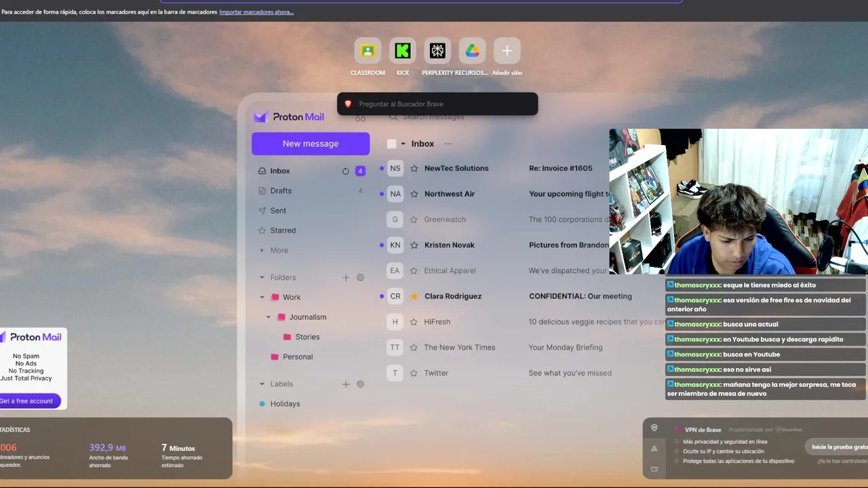Image resolution: width=868 pixels, height=488 pixels.
Task: Click the New message button
Action: (311, 144)
